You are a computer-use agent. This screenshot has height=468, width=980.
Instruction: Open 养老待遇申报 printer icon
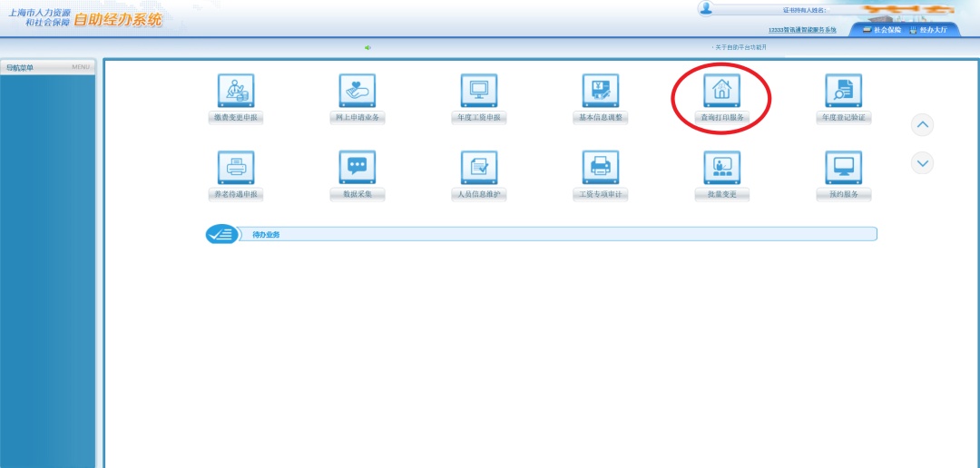(x=236, y=168)
